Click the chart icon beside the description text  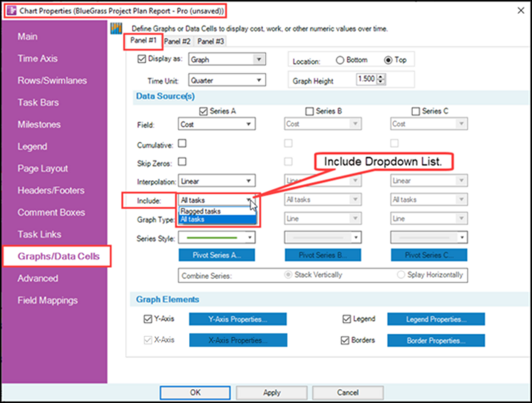coord(116,28)
